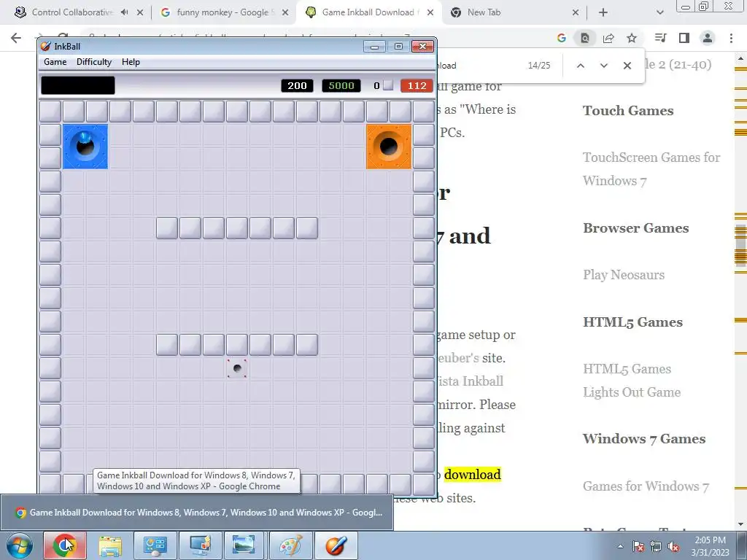The height and width of the screenshot is (560, 747).
Task: Click the taskbar clock 2:05 PM
Action: tap(710, 545)
